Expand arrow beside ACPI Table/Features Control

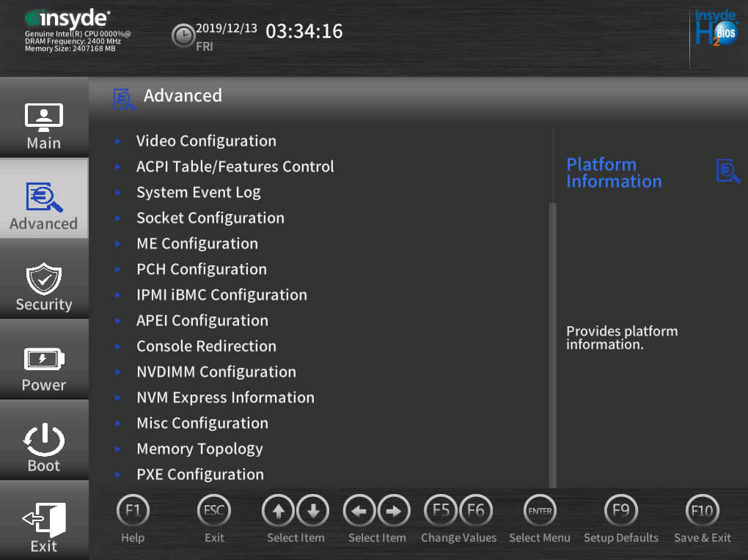(x=118, y=166)
